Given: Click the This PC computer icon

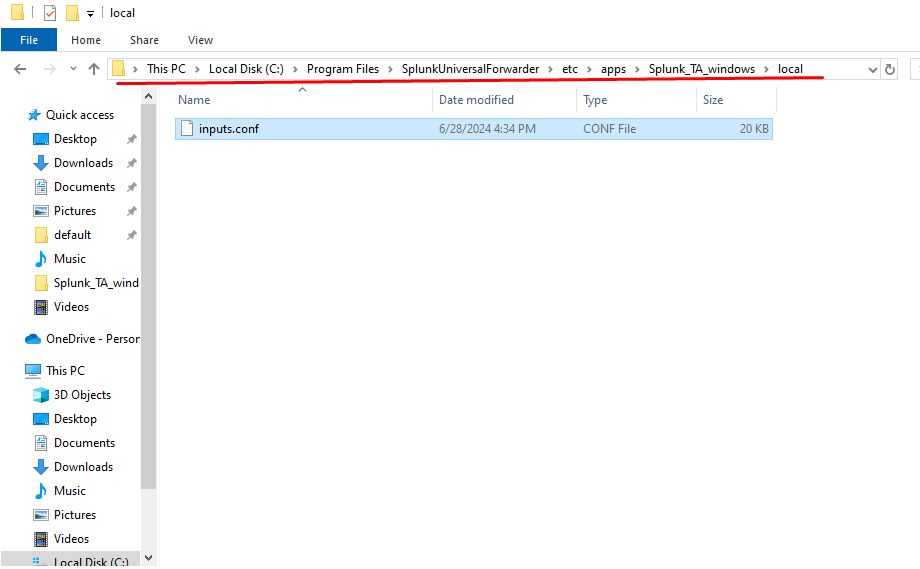Looking at the screenshot, I should (x=33, y=371).
